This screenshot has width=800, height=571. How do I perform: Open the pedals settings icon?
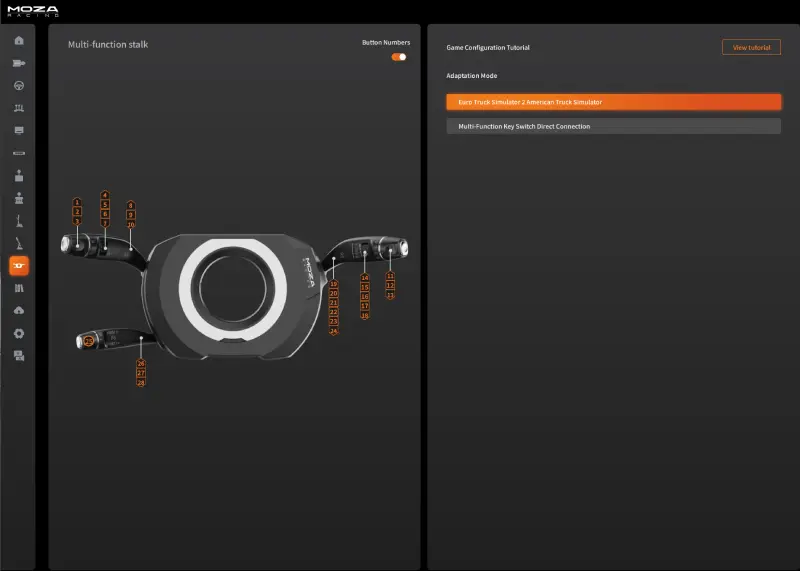point(19,108)
